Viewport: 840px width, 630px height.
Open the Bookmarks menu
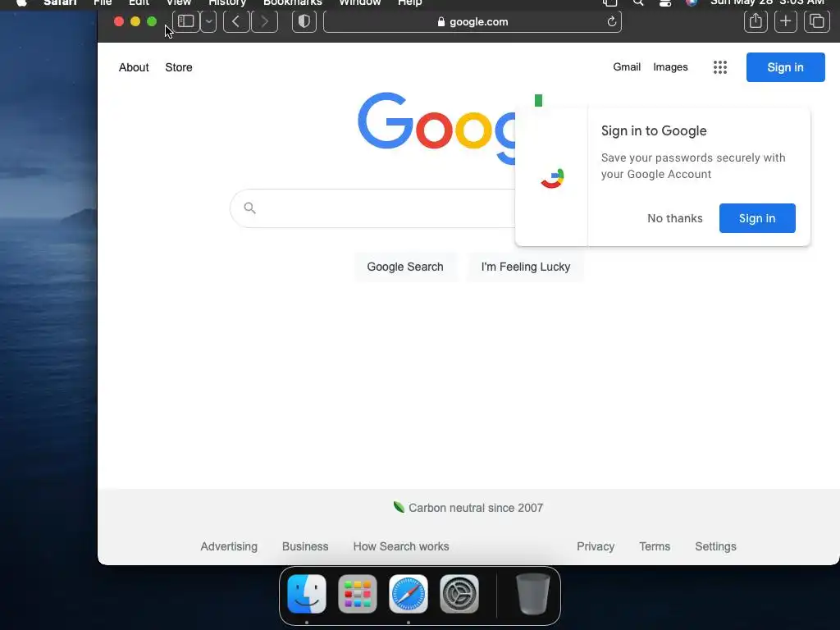(x=293, y=2)
